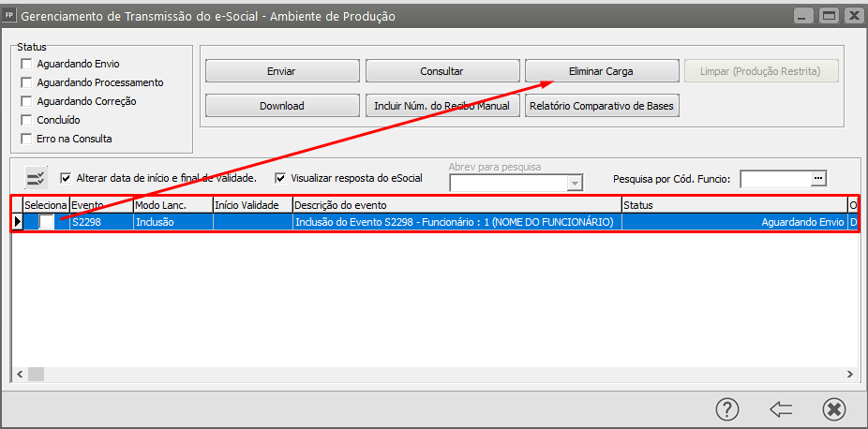Untick Alterar data de início e final de validade
Image resolution: width=868 pixels, height=429 pixels.
pos(66,178)
